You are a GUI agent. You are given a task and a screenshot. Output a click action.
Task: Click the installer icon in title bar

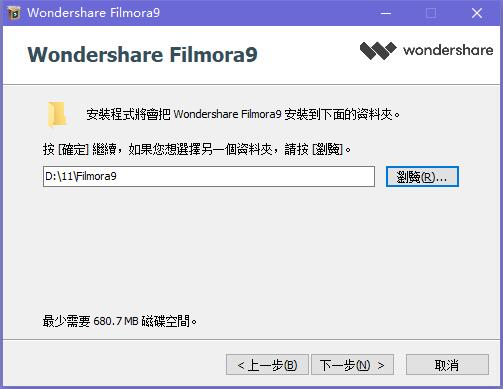click(x=14, y=13)
